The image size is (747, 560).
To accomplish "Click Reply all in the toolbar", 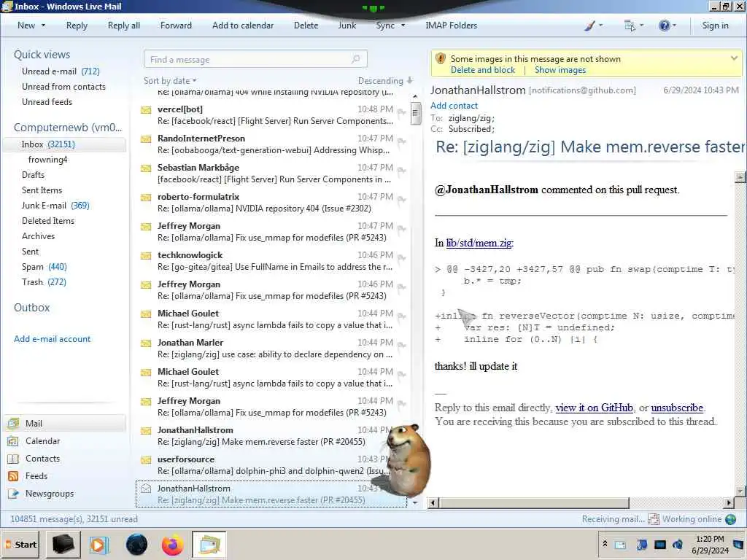I will [124, 26].
